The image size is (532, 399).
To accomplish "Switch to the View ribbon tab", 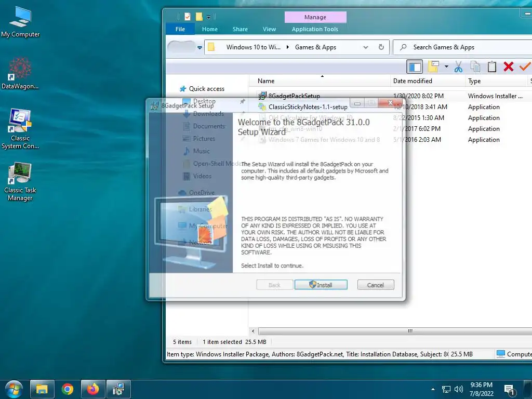I will click(270, 29).
